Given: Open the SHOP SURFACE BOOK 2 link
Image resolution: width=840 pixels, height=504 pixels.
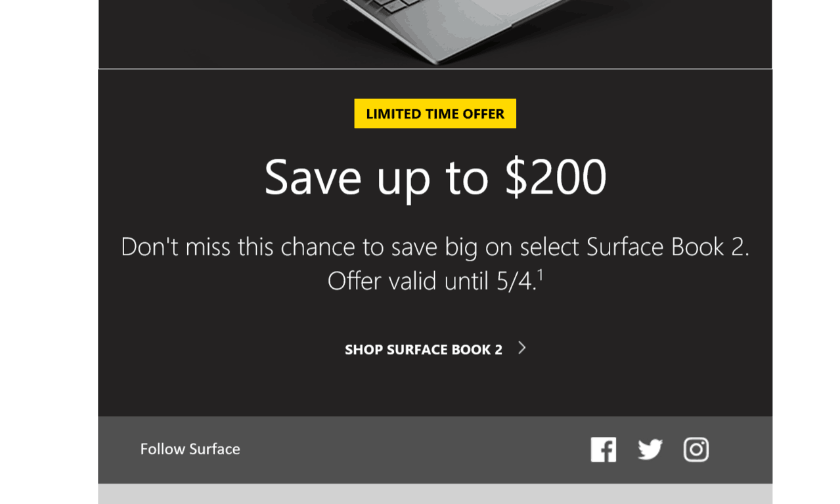Looking at the screenshot, I should pos(424,349).
